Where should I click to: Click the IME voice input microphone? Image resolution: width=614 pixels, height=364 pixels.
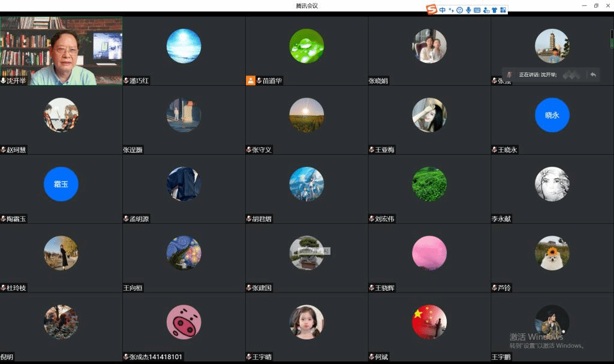(x=468, y=10)
